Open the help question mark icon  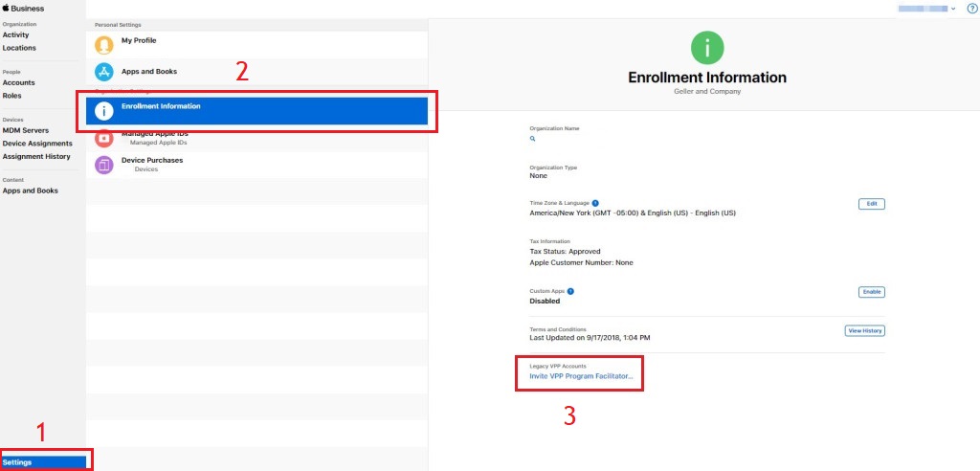click(971, 8)
